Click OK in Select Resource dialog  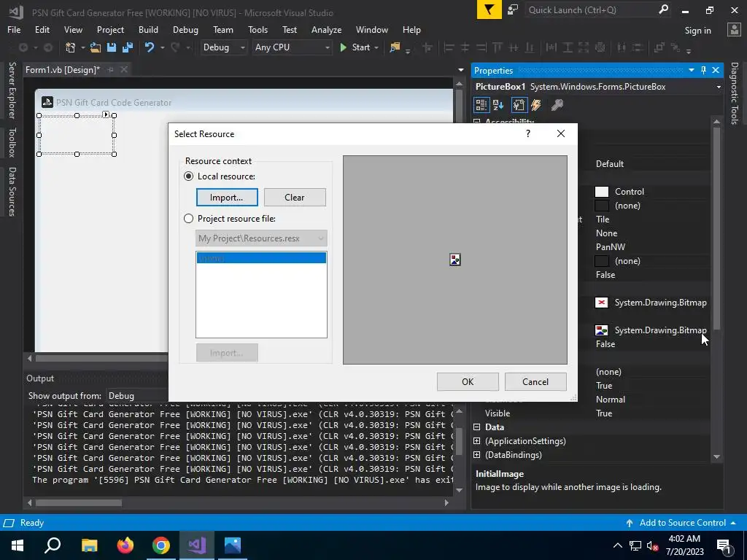[468, 381]
